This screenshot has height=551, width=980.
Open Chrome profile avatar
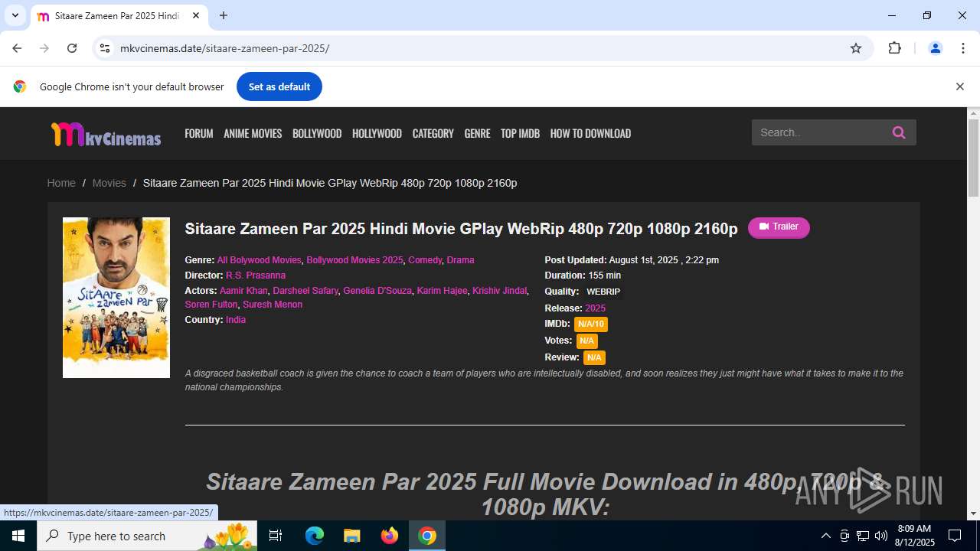[935, 48]
